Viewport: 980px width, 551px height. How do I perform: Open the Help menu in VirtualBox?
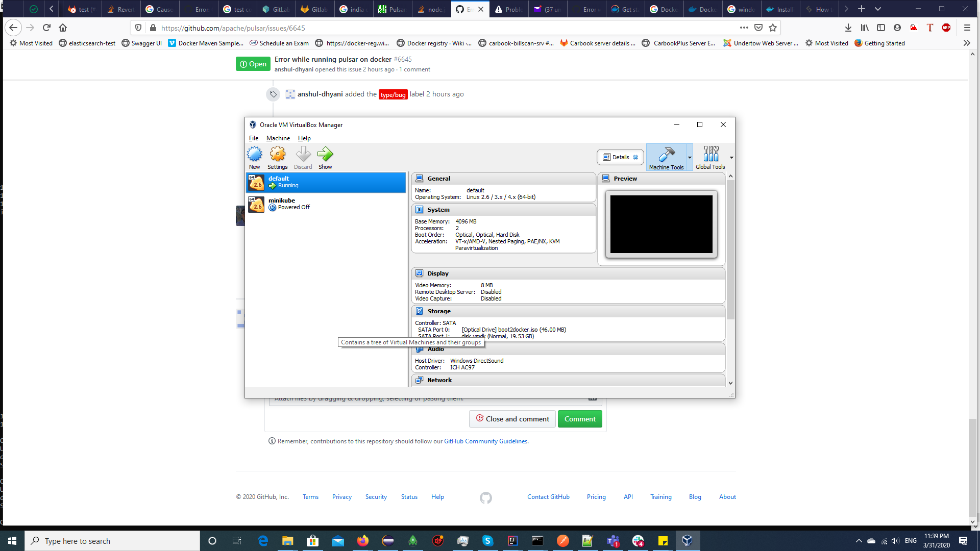pos(304,138)
